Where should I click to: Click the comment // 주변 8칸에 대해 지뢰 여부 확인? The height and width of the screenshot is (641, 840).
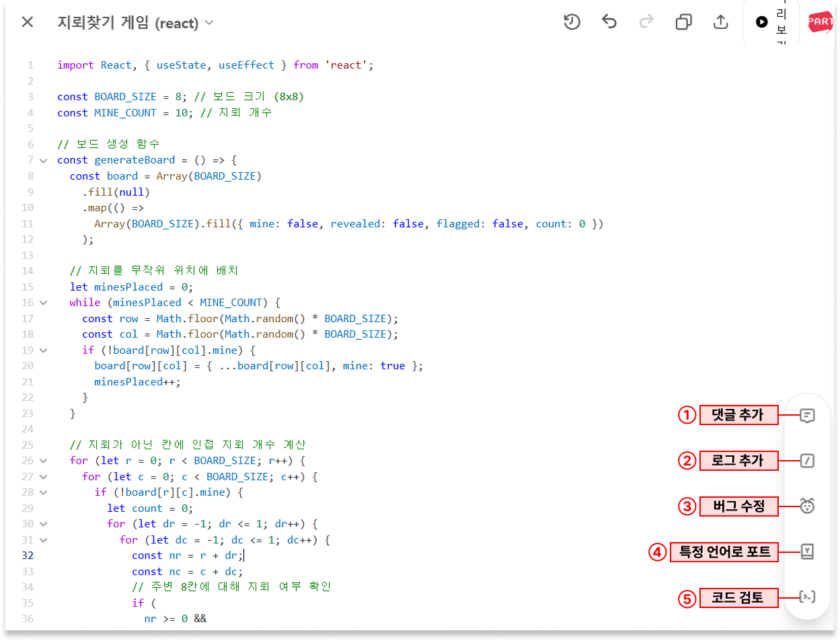click(x=231, y=587)
